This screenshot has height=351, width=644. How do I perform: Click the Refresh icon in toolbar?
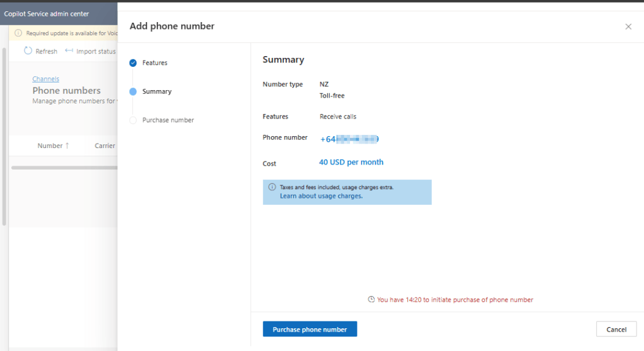pyautogui.click(x=28, y=51)
